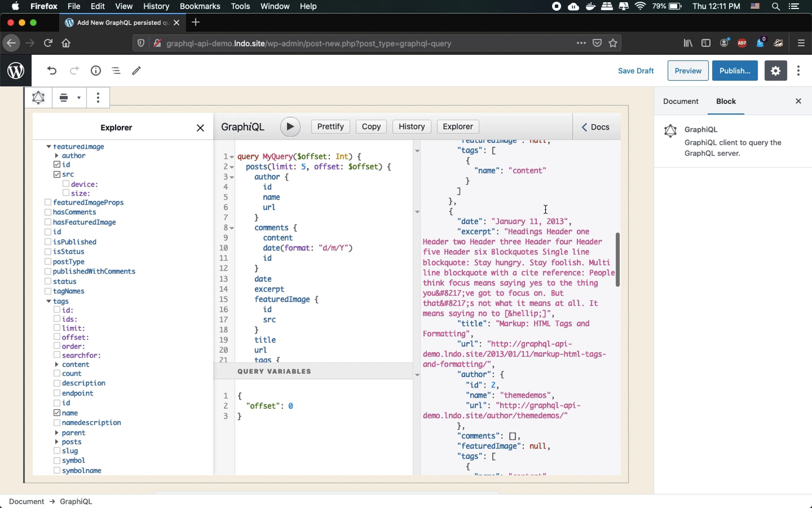Expand the author node under featuredImage
The height and width of the screenshot is (508, 812).
pyautogui.click(x=57, y=155)
